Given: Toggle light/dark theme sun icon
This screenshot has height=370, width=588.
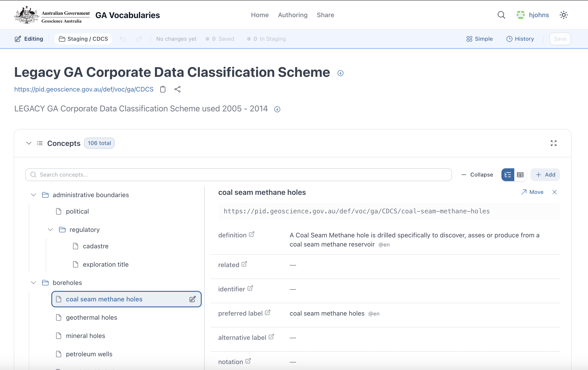Looking at the screenshot, I should [563, 15].
